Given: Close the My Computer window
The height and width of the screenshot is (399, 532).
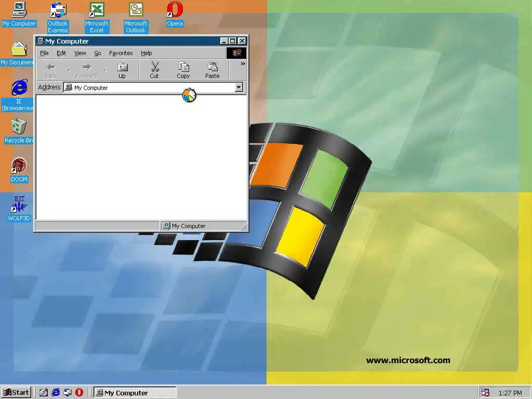Looking at the screenshot, I should (x=242, y=41).
